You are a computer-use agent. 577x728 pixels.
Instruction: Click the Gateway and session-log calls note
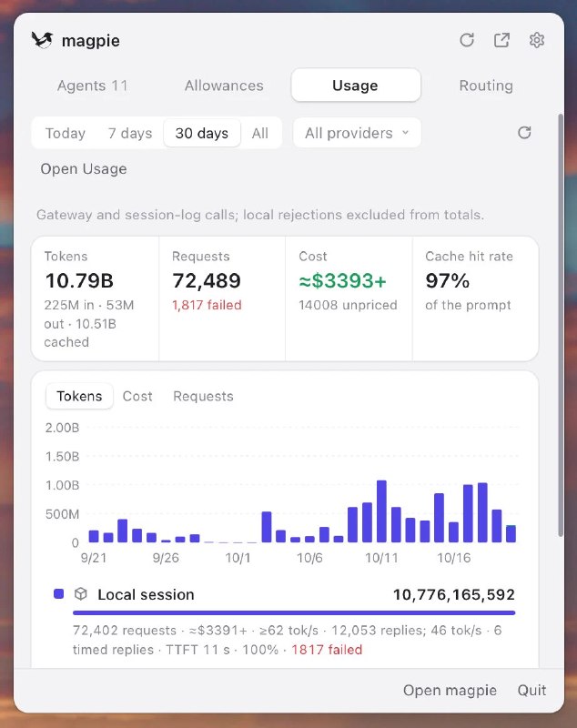tap(260, 215)
